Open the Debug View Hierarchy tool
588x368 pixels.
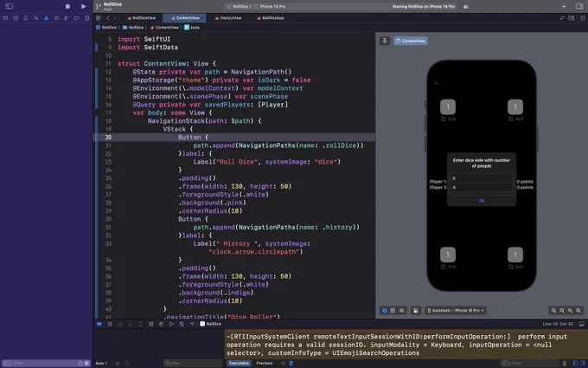(161, 324)
